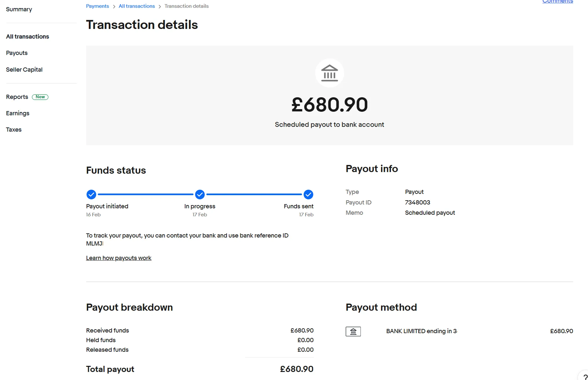The image size is (588, 380).
Task: Click the Payout initiated checkmark icon
Action: pyautogui.click(x=91, y=194)
